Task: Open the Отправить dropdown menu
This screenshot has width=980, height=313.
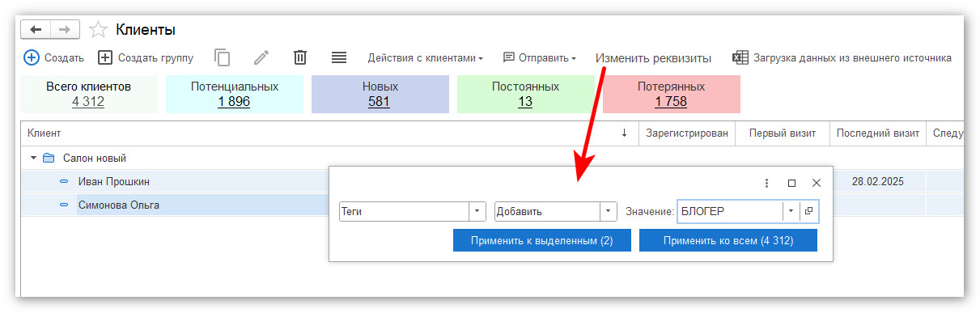Action: (x=540, y=58)
